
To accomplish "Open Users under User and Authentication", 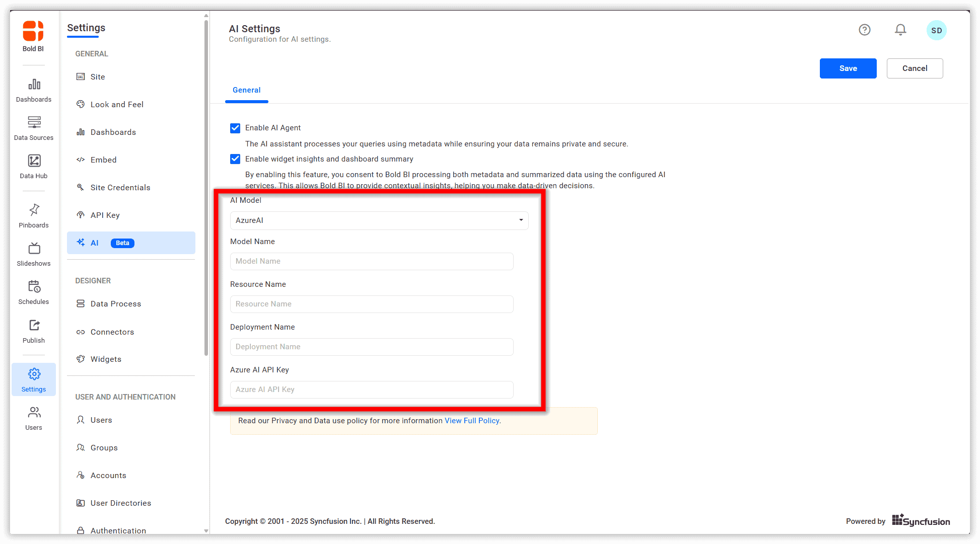I will pyautogui.click(x=131, y=420).
